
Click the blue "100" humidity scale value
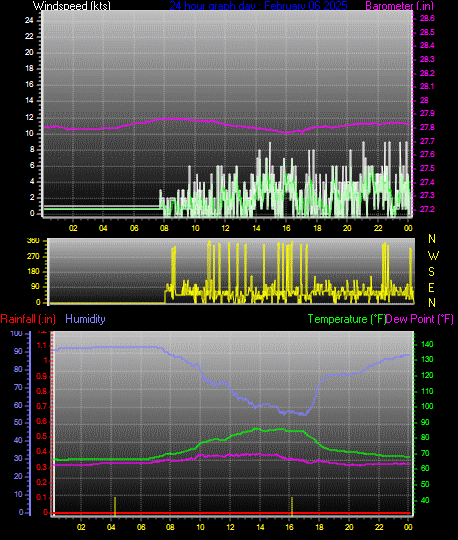17,333
